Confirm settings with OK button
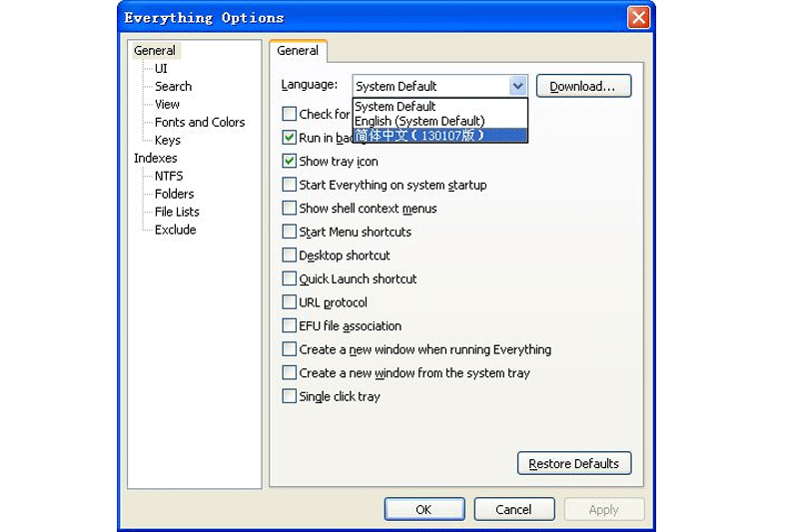799x532 pixels. pyautogui.click(x=424, y=509)
